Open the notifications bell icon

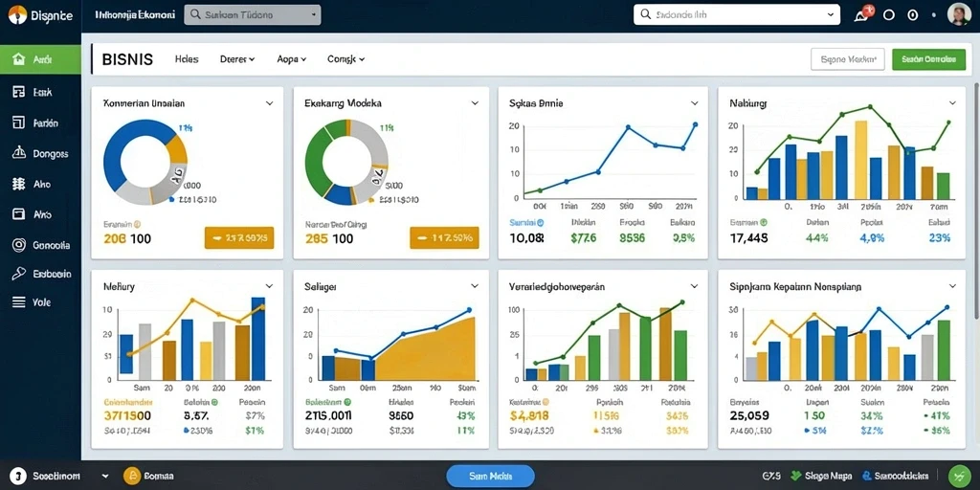[864, 14]
